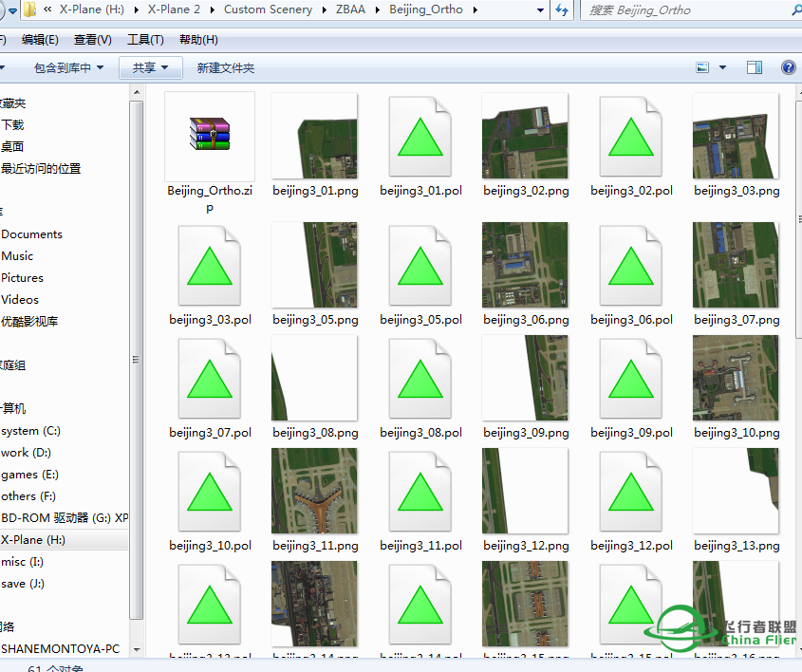The width and height of the screenshot is (802, 672).
Task: Toggle the preview pane icon
Action: [x=755, y=67]
